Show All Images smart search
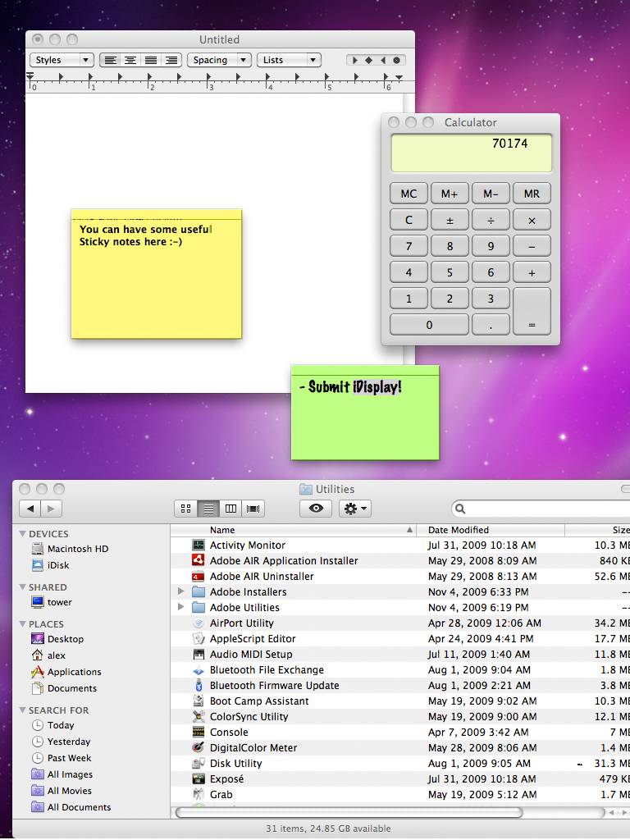 click(x=62, y=774)
